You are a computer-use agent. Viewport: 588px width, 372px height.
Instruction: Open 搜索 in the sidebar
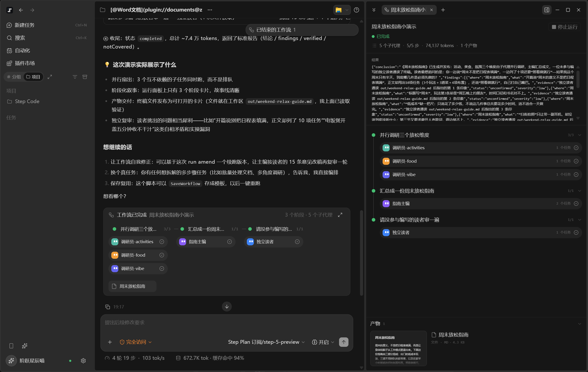tap(47, 38)
